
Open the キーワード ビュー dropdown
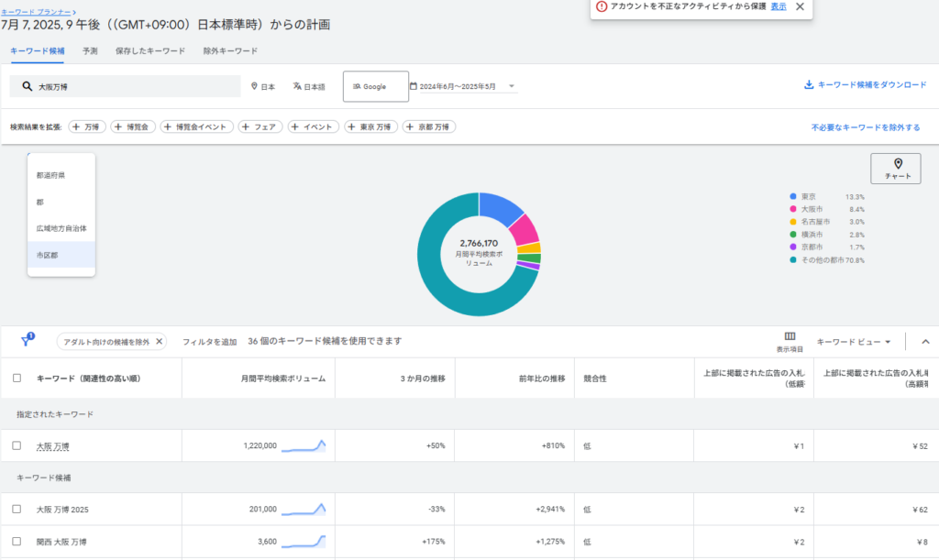[854, 342]
